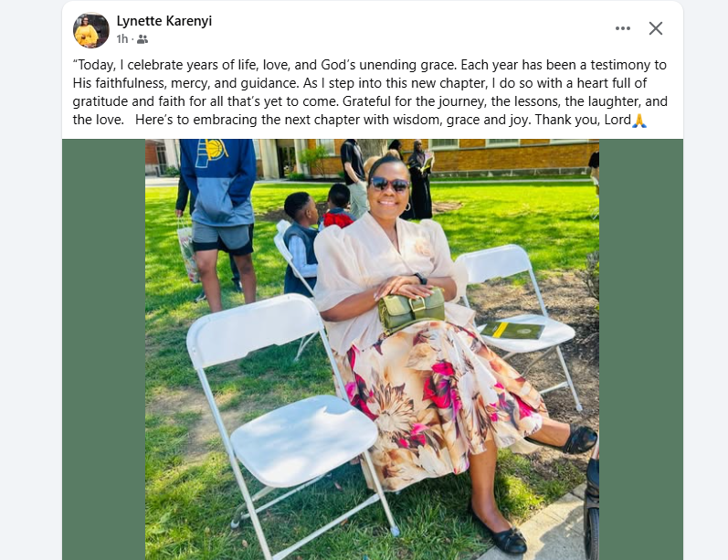
Task: Open the three-dot post options menu
Action: coord(622,28)
